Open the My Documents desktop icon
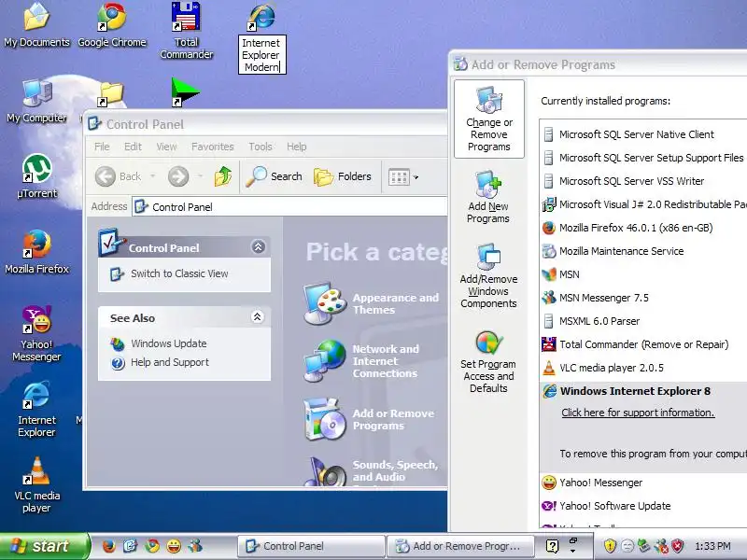Screen dimensions: 747x560 [36, 25]
